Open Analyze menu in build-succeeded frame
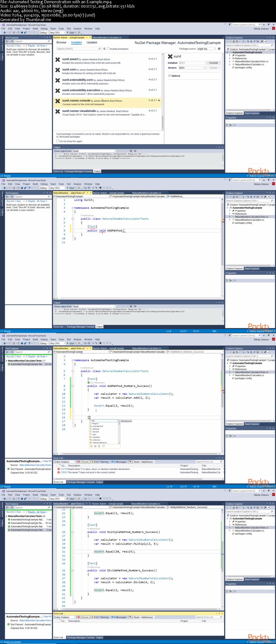 [x=77, y=495]
